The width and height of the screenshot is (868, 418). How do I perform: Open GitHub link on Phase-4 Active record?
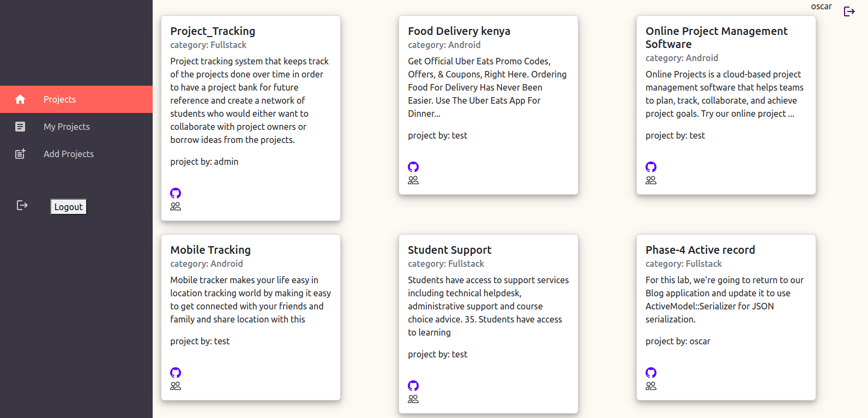[x=651, y=373]
